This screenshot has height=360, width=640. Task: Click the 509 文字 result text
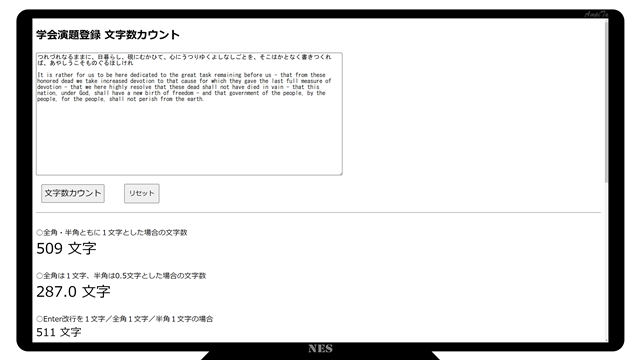(66, 249)
